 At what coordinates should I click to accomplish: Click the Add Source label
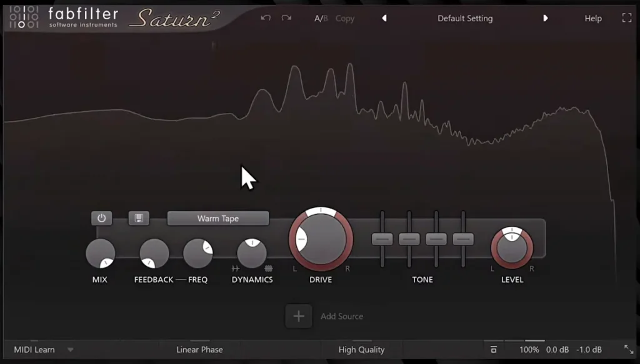coord(342,317)
